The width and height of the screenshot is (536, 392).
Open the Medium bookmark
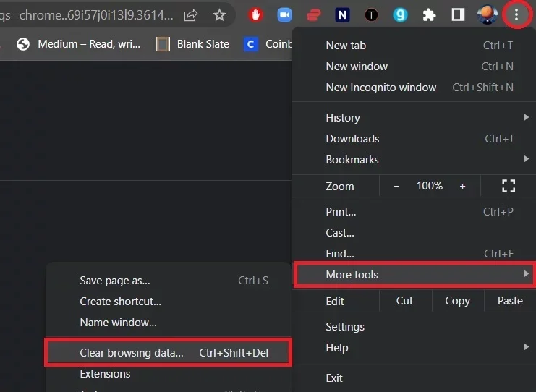[x=78, y=43]
